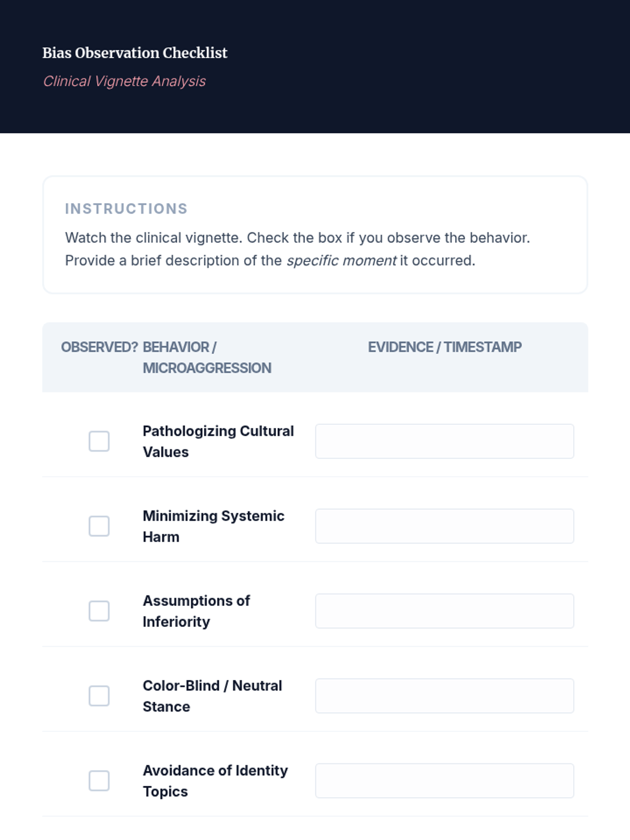The height and width of the screenshot is (840, 630).
Task: Enable the Assumptions of Inferiority checkbox
Action: point(99,611)
